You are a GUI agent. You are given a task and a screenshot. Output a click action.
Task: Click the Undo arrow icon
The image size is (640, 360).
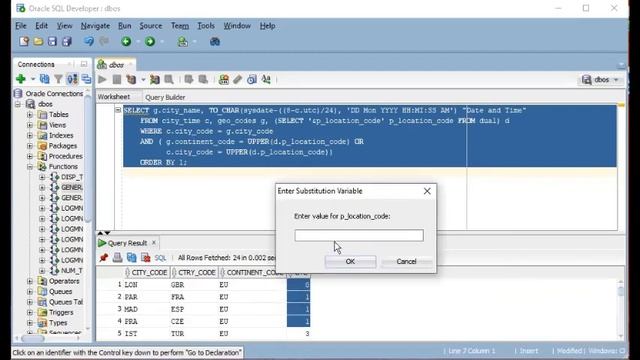coord(89,41)
